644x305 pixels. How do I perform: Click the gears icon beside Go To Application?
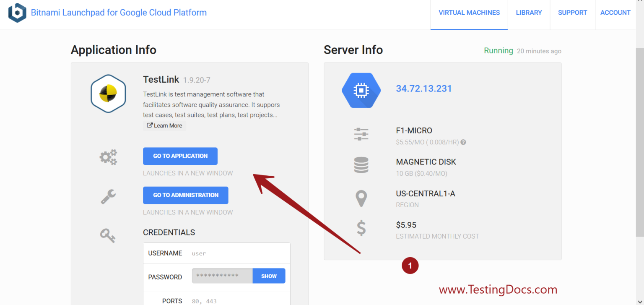click(x=108, y=157)
